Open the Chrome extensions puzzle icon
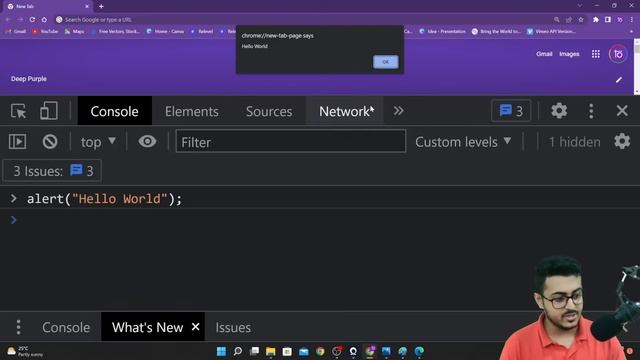The height and width of the screenshot is (360, 640). click(596, 20)
